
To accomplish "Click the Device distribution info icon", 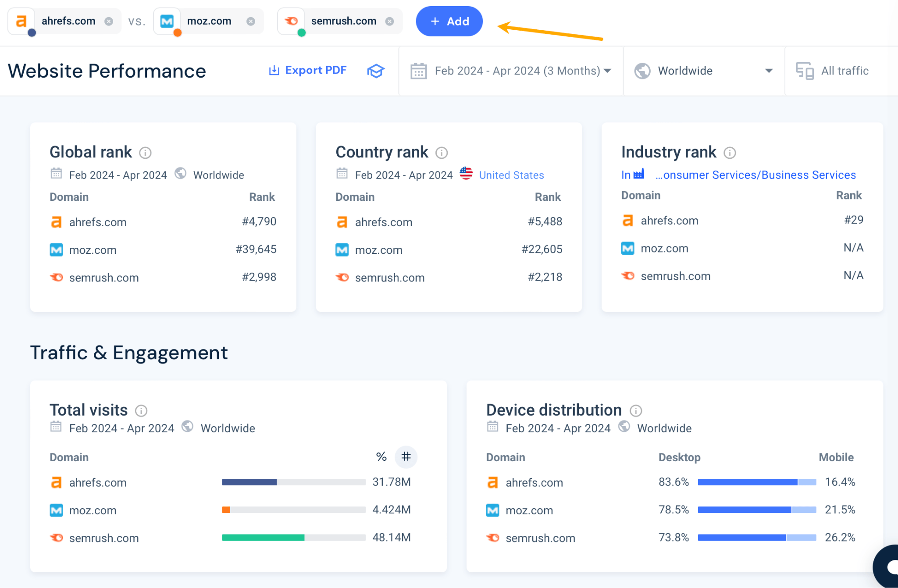I will (x=636, y=410).
